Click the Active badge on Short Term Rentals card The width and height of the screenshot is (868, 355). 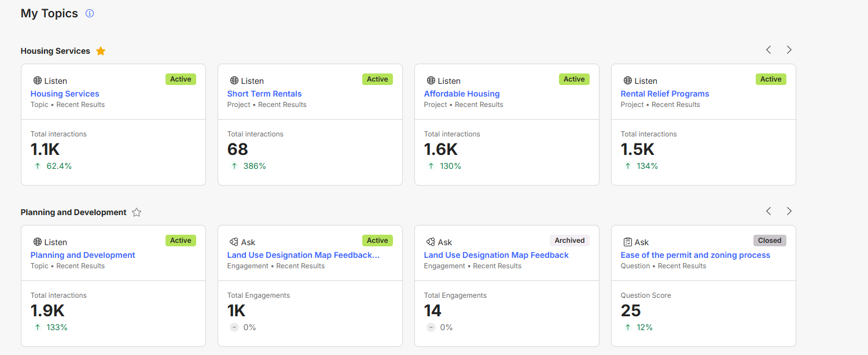coord(377,79)
